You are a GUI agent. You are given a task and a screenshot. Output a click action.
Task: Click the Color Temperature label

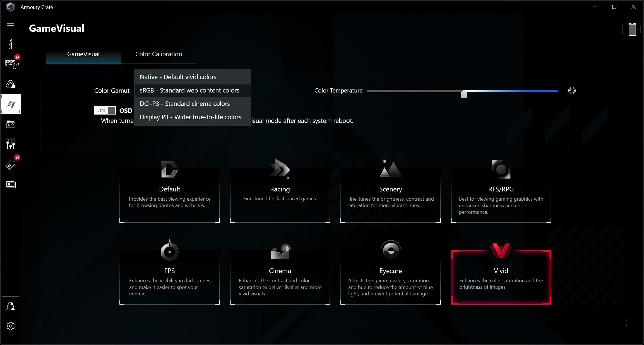[338, 91]
